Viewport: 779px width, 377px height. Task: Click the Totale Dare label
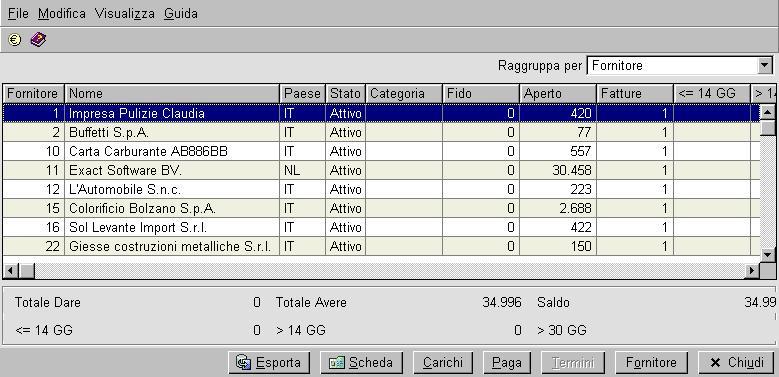pyautogui.click(x=48, y=302)
